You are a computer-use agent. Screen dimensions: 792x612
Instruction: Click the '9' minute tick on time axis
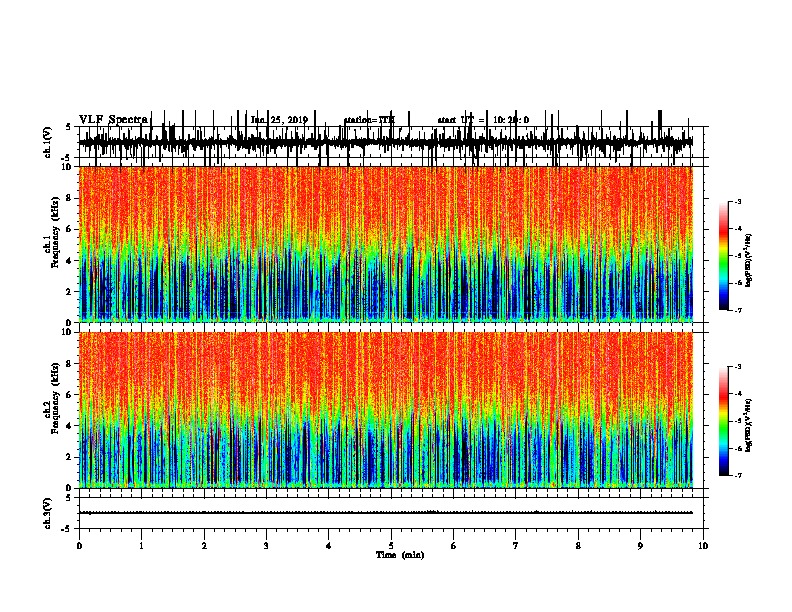coord(640,546)
